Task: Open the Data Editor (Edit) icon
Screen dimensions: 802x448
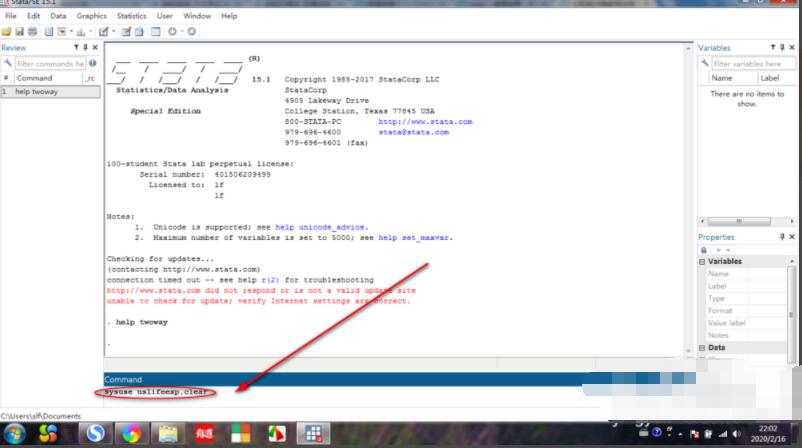Action: [126, 32]
